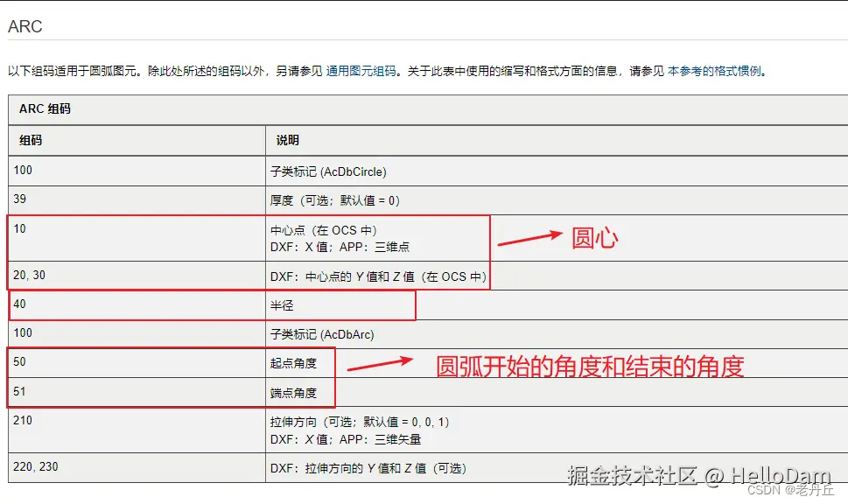
Task: Click the intro sentence 以下组码适用于圆弧图元
Action: coord(75,71)
